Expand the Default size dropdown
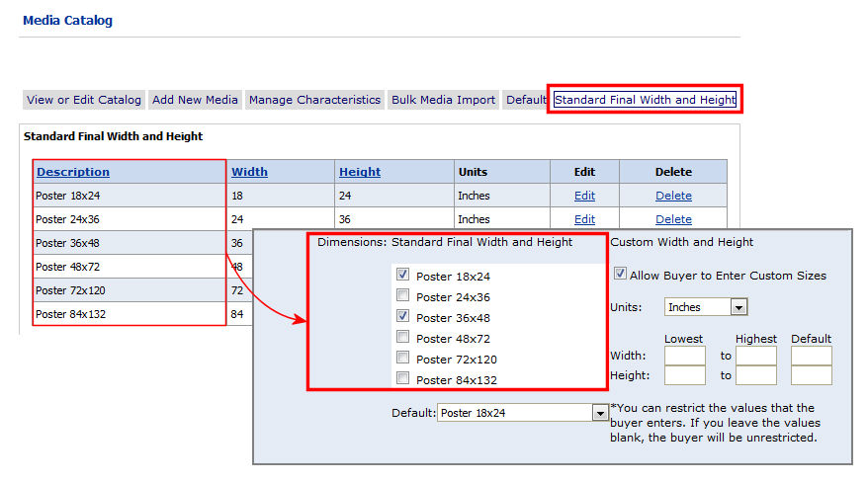The width and height of the screenshot is (868, 482). (x=599, y=412)
